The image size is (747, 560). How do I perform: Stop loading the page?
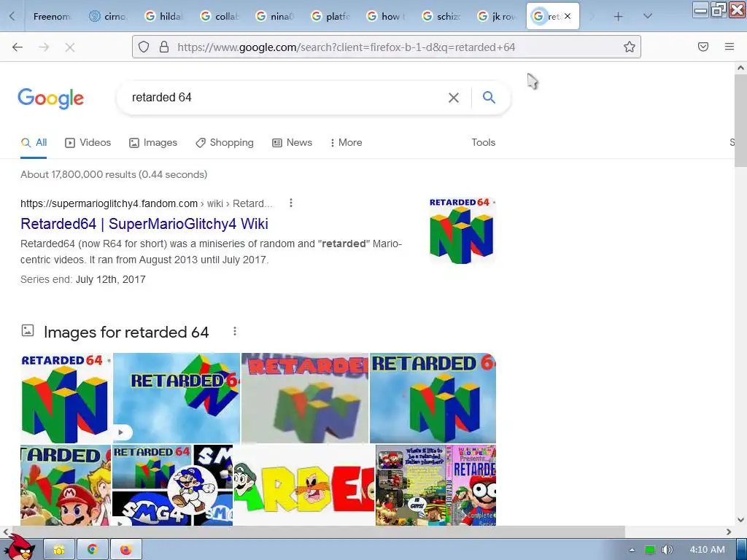[x=69, y=47]
